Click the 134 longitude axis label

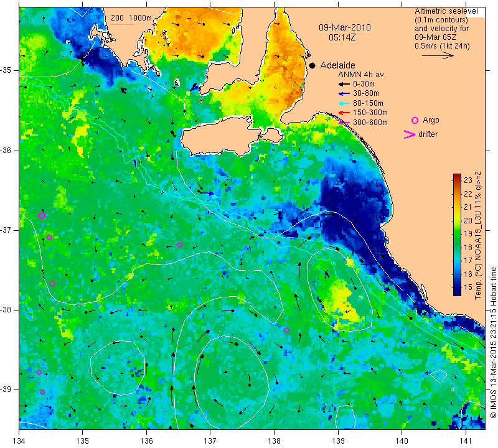tap(19, 441)
